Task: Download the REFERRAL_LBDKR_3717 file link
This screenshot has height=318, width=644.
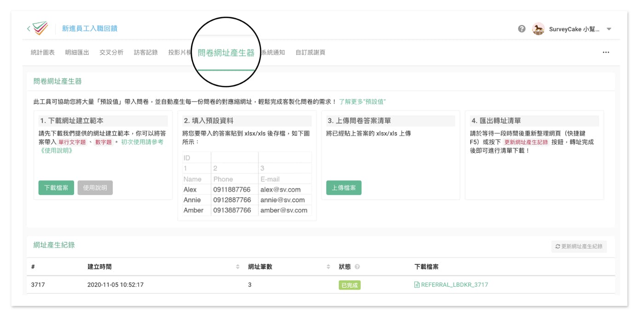Action: click(x=454, y=285)
